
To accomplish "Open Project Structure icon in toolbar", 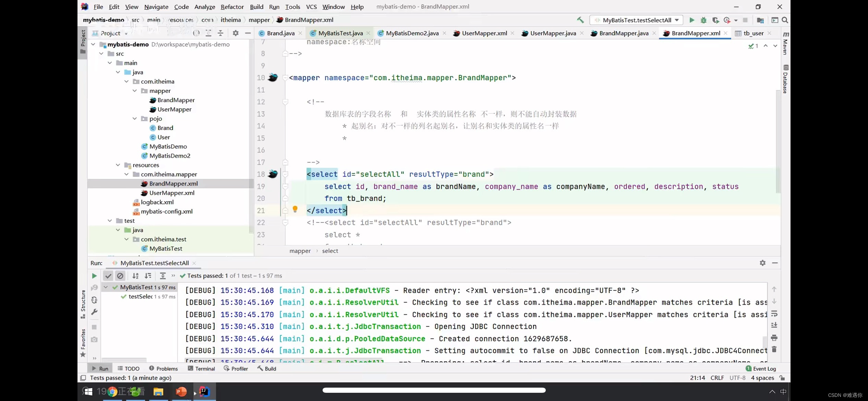I will [760, 20].
